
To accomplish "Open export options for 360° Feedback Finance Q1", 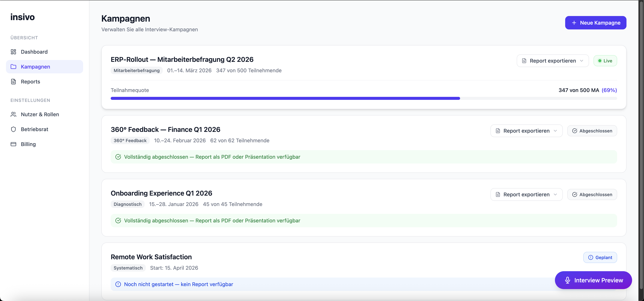I will pyautogui.click(x=555, y=131).
